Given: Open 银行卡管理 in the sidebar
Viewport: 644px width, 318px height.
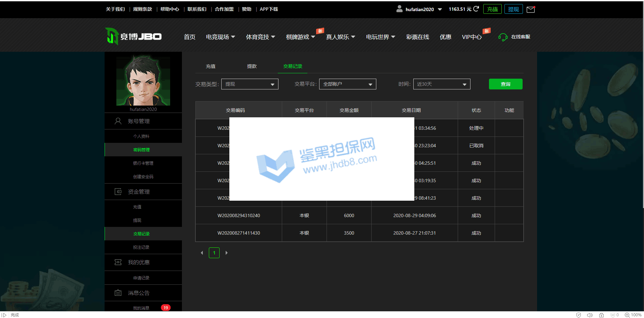Looking at the screenshot, I should 143,163.
